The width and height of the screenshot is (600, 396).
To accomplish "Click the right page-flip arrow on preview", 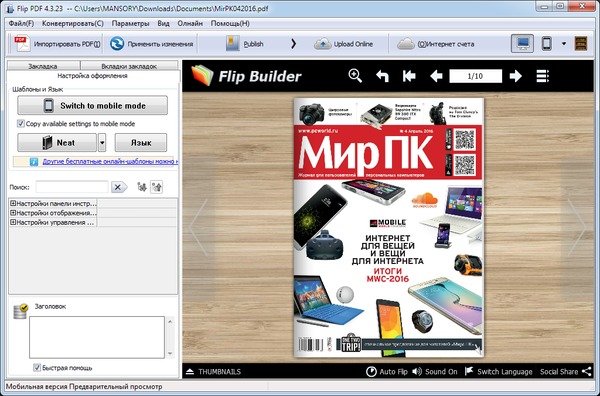I will tap(576, 227).
